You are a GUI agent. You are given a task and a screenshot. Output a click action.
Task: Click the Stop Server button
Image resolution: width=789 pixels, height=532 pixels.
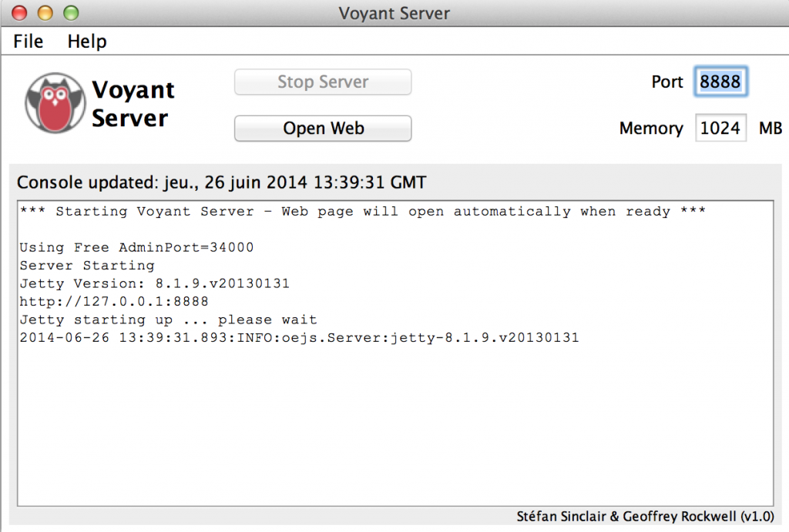coord(323,82)
